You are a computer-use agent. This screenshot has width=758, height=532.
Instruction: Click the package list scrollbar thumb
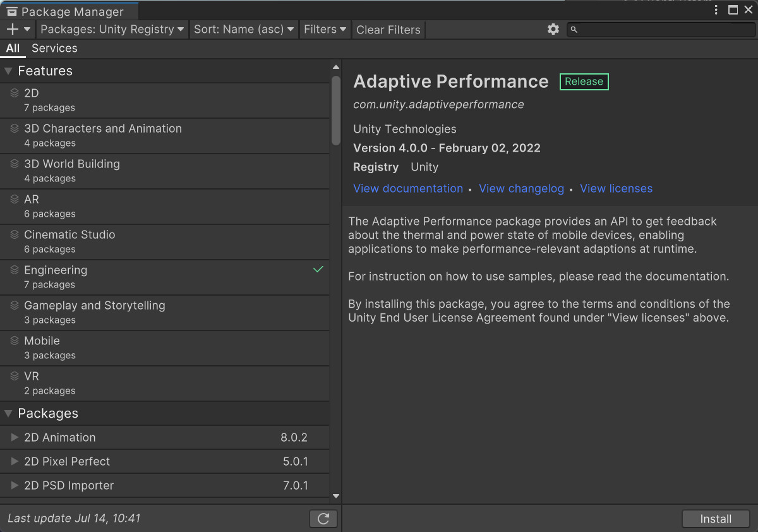tap(336, 111)
